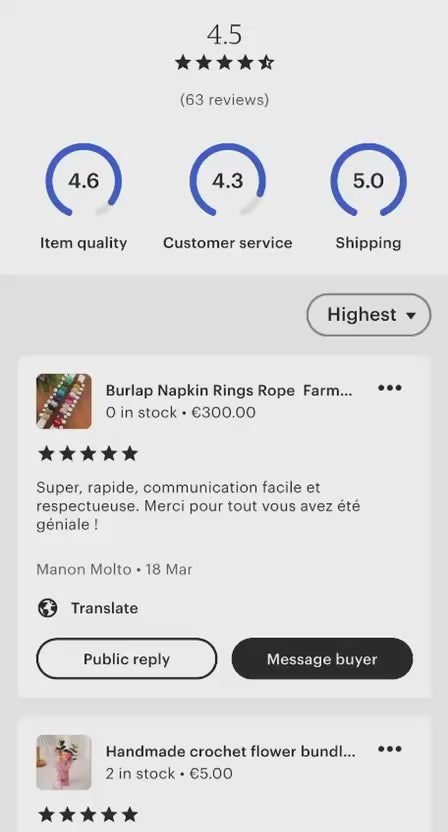Click the 63 reviews count text
The height and width of the screenshot is (832, 448).
click(225, 100)
